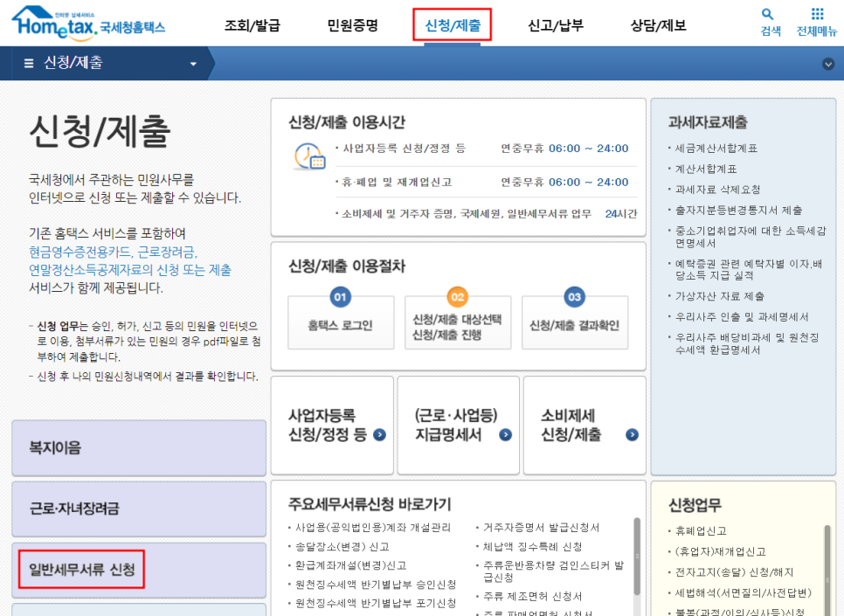
Task: Open 주류운반용차량 검인스티커 발급신청 link
Action: click(553, 571)
